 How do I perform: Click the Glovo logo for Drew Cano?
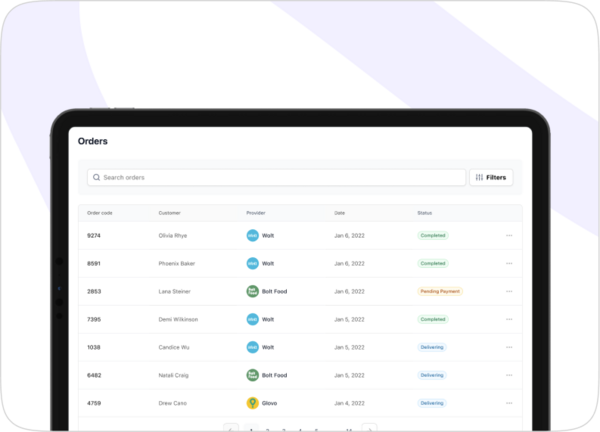[252, 403]
